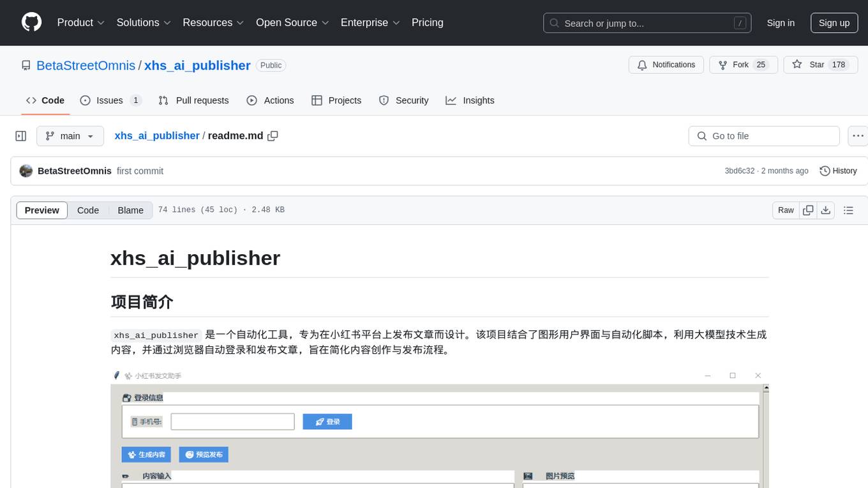
Task: Expand the Enterprise menu
Action: (x=370, y=22)
